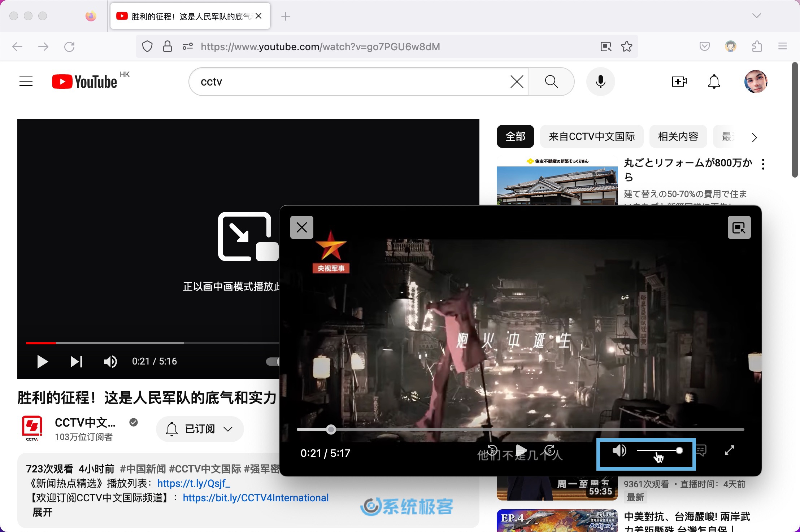
Task: Click the browser address bar URL
Action: tap(320, 47)
